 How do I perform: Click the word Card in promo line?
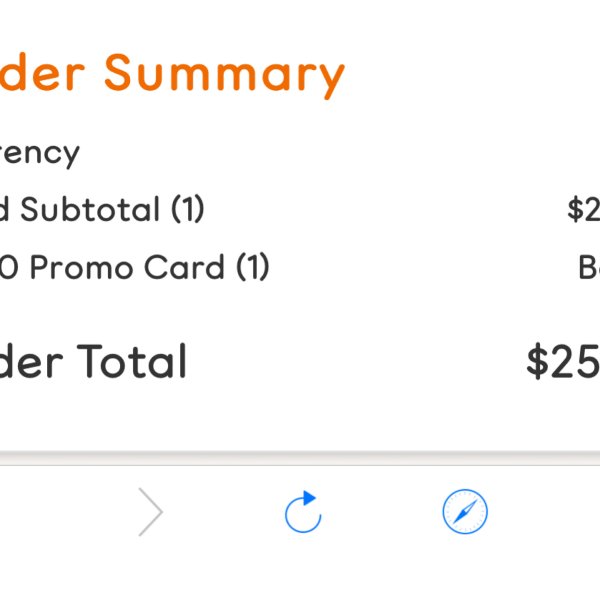(x=184, y=267)
